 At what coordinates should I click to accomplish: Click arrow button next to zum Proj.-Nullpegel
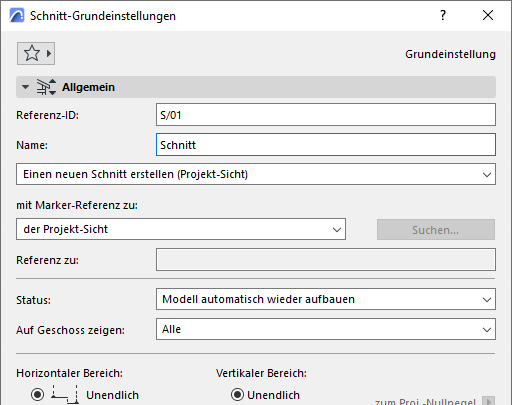489,401
